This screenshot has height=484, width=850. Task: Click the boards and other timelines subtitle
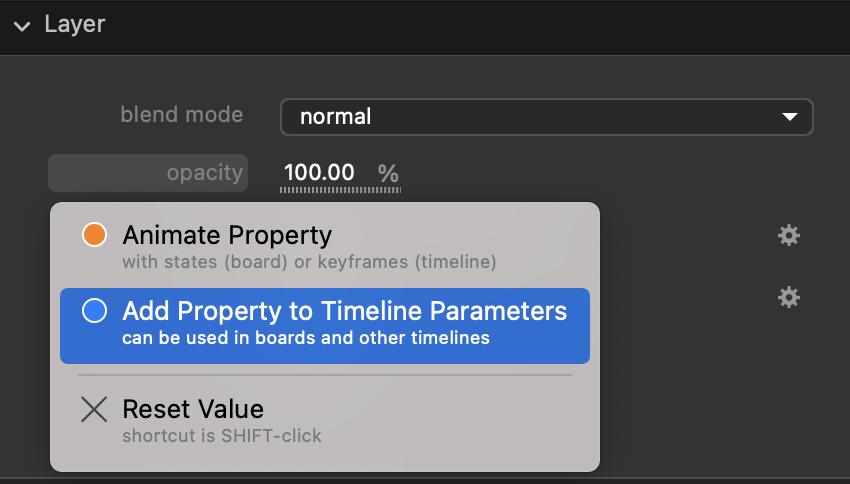[306, 338]
